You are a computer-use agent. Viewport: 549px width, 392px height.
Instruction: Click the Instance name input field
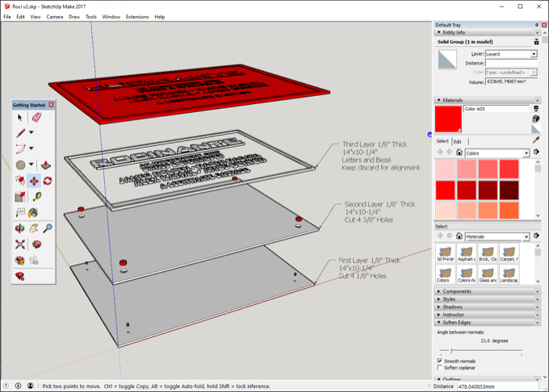coord(511,63)
